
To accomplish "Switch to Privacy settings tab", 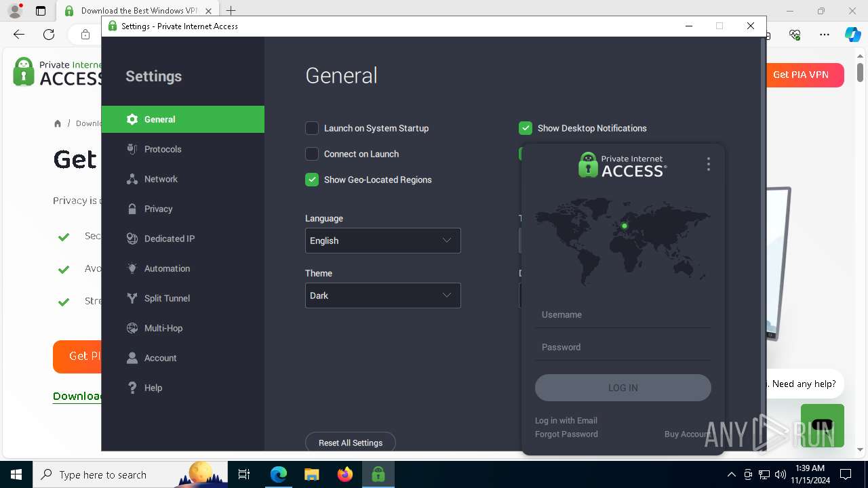I will pos(183,209).
